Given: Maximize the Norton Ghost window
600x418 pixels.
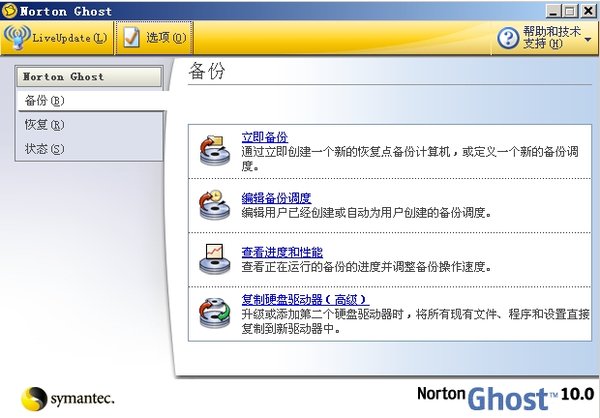Looking at the screenshot, I should [569, 11].
